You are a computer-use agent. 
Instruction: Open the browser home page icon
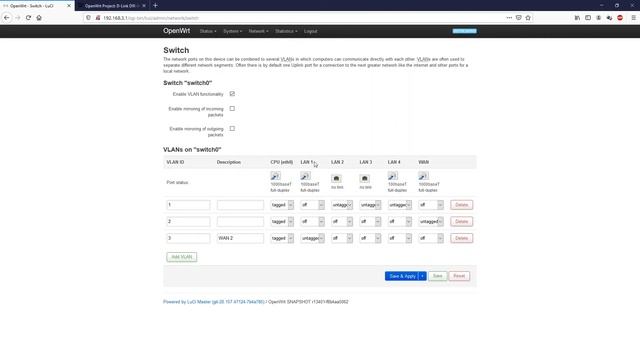(39, 18)
